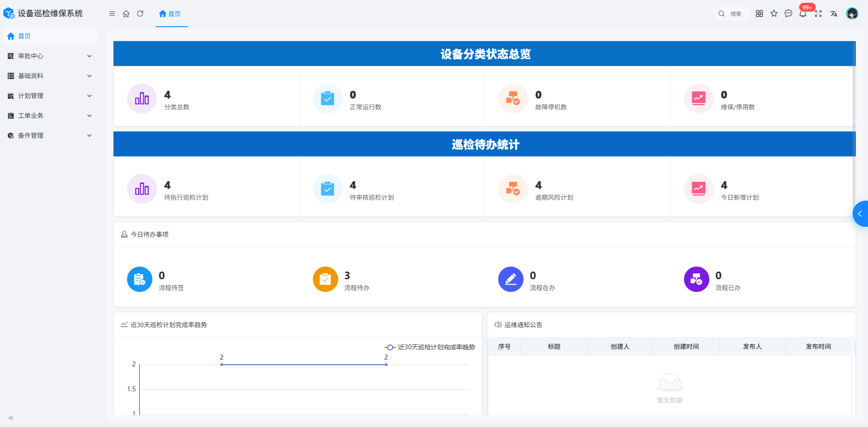Click the 标题 column header
The width and height of the screenshot is (868, 427).
pos(554,347)
